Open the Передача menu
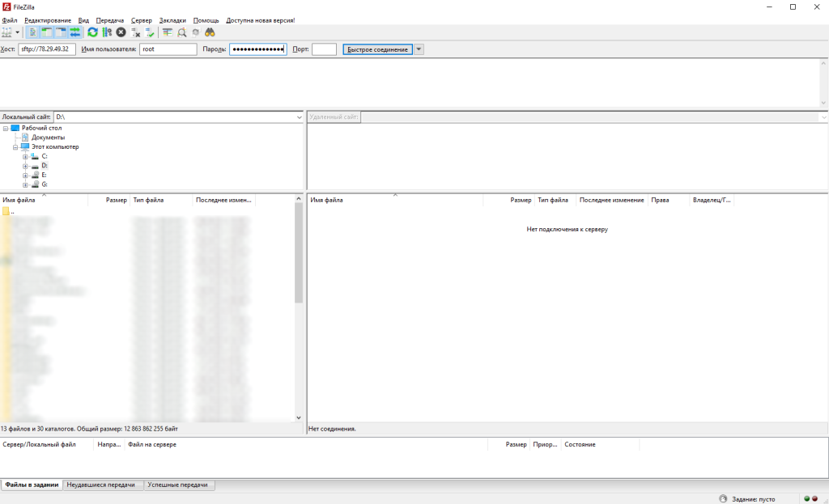 (110, 20)
